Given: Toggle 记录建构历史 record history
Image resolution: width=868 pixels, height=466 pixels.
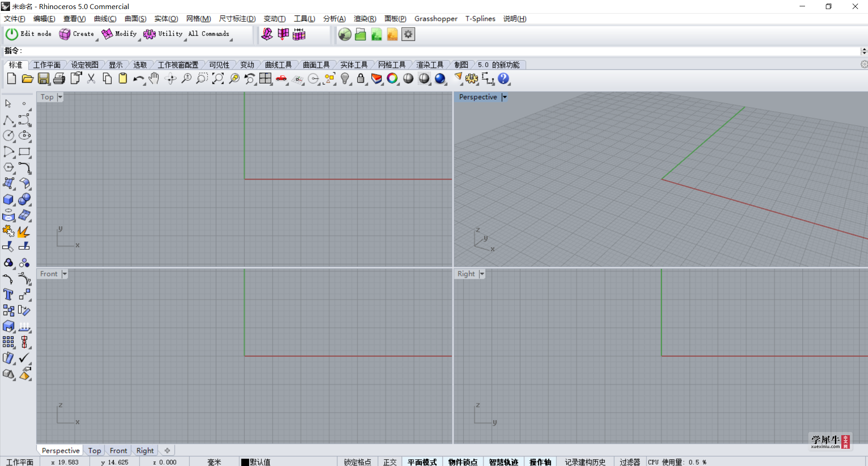Looking at the screenshot, I should (585, 462).
